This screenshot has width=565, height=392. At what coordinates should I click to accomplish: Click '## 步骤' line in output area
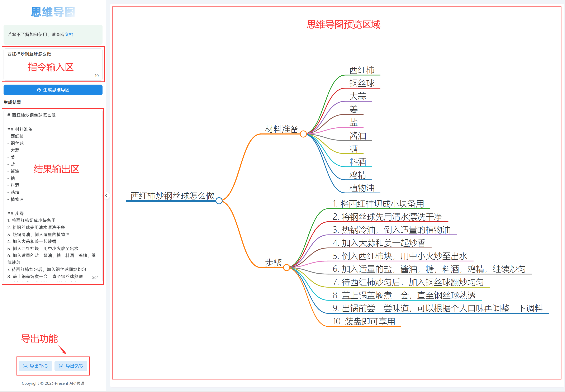click(15, 213)
